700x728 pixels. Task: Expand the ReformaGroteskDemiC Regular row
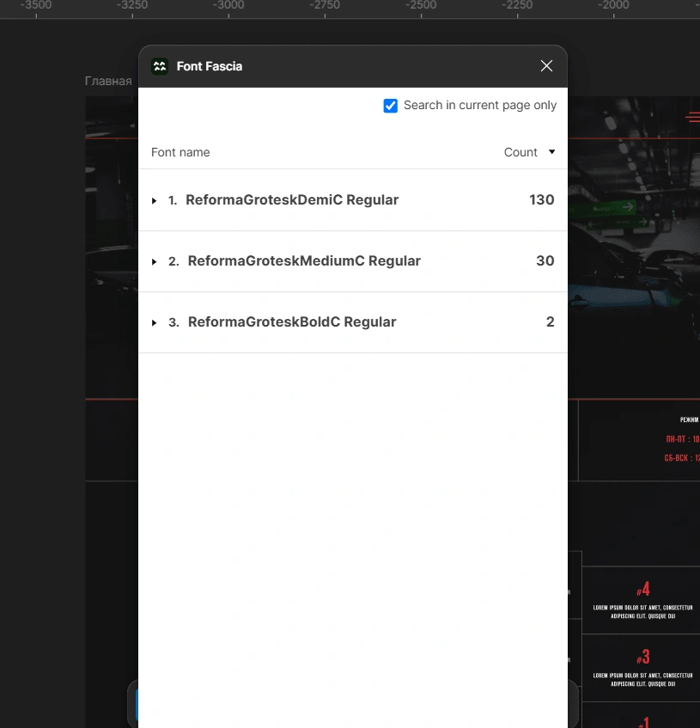[154, 200]
